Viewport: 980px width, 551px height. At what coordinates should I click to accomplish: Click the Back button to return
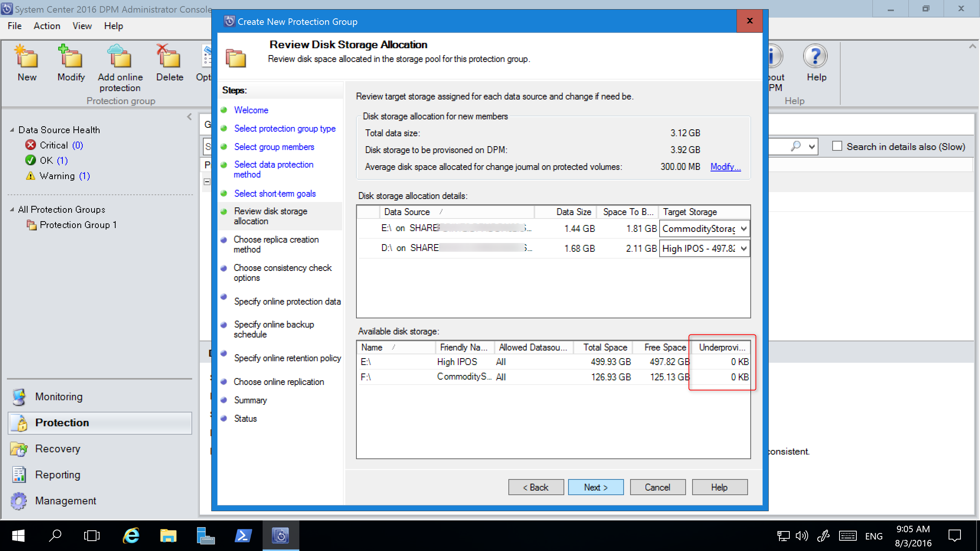[535, 487]
